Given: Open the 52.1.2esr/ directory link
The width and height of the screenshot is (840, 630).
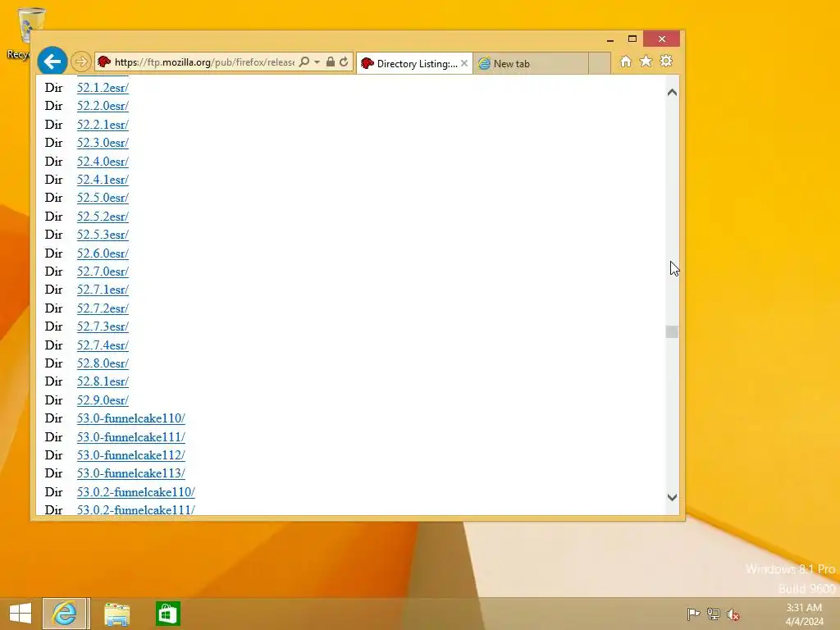Looking at the screenshot, I should pos(103,87).
